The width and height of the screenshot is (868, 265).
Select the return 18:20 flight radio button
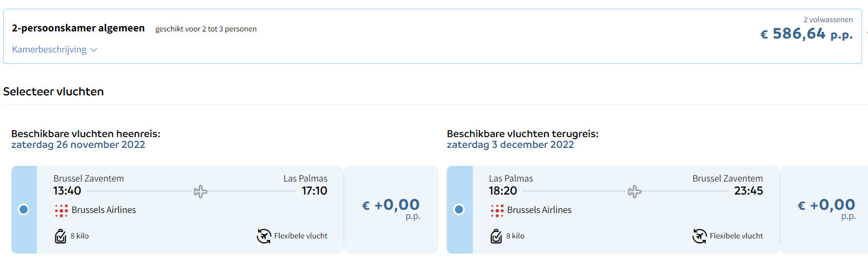tap(459, 209)
